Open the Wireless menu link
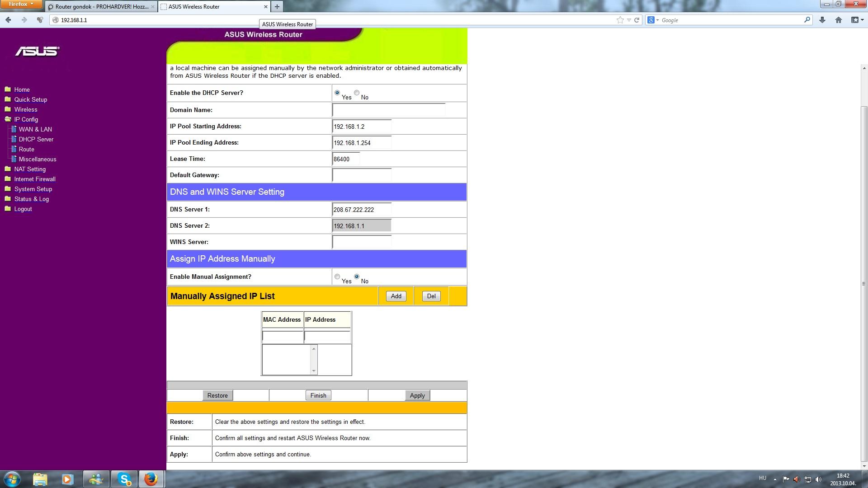Image resolution: width=868 pixels, height=488 pixels. (x=26, y=109)
